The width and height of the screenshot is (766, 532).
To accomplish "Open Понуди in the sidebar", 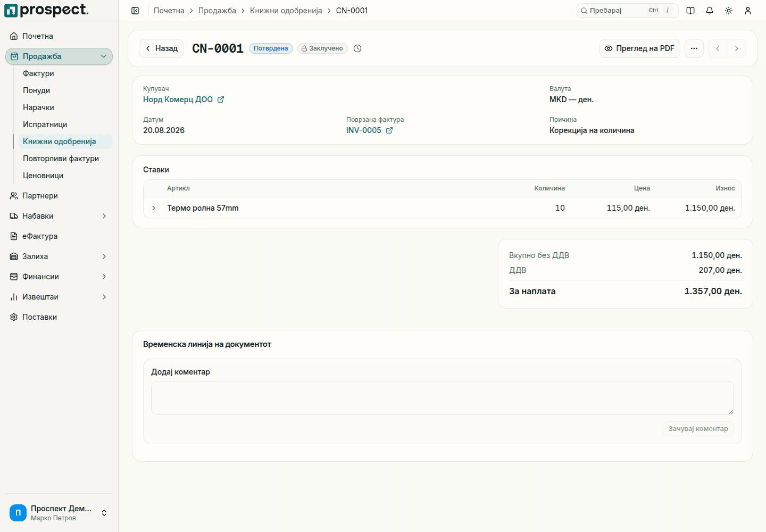I will [x=65, y=90].
